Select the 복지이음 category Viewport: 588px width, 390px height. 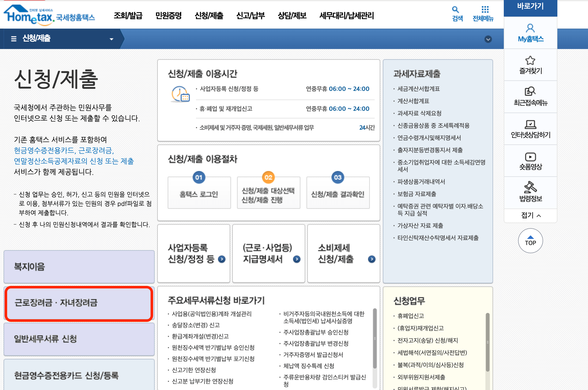pos(79,267)
